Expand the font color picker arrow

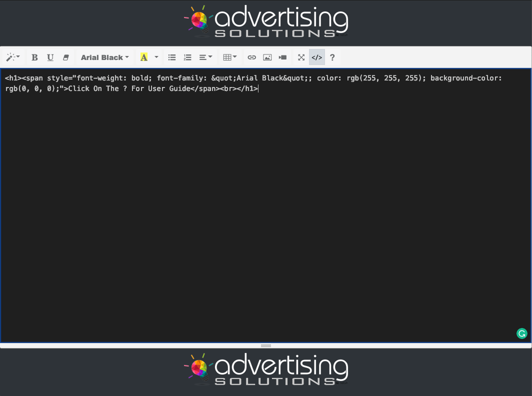(155, 57)
